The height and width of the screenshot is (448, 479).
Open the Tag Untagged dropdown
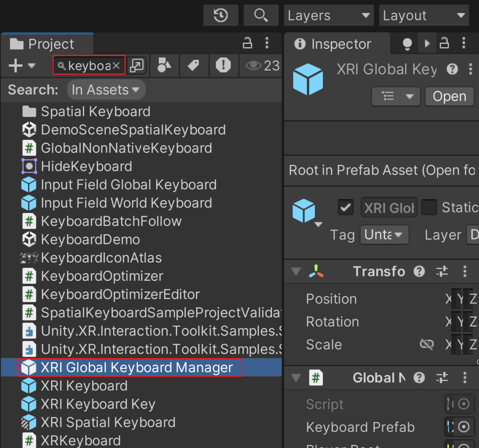click(384, 235)
